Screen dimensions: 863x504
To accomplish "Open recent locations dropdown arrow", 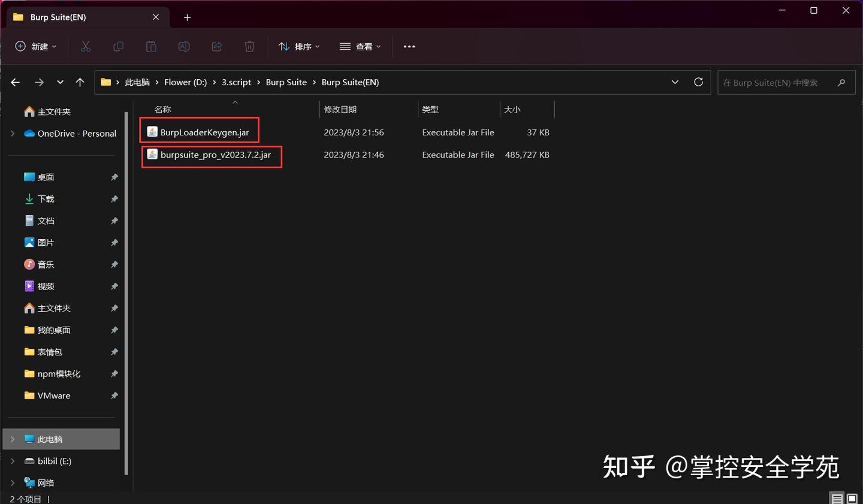I will [x=60, y=82].
